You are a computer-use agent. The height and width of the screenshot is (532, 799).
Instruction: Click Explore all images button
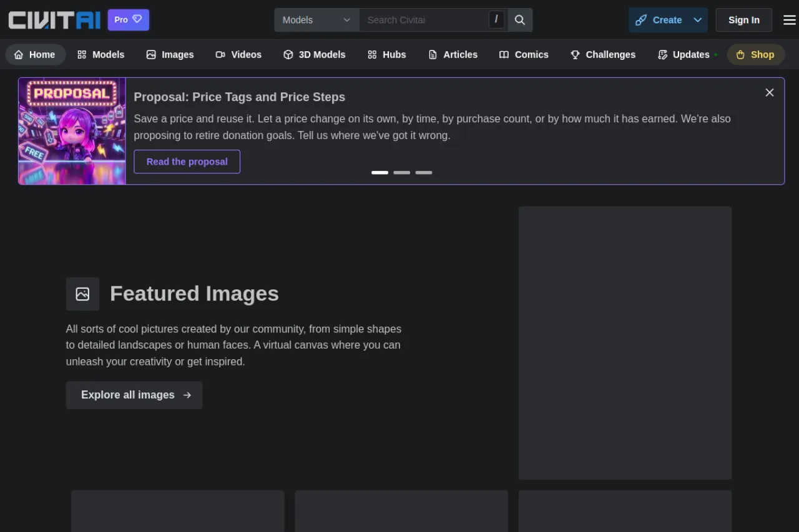point(134,395)
